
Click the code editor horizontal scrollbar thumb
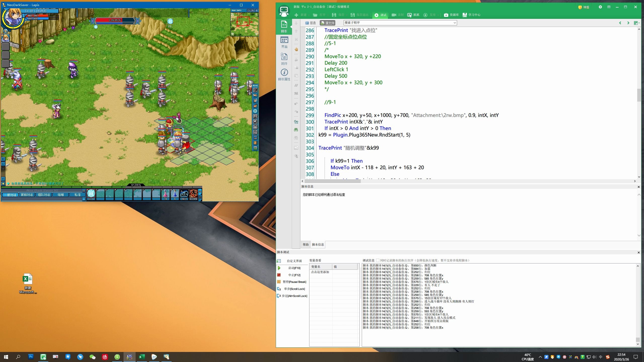tap(333, 181)
